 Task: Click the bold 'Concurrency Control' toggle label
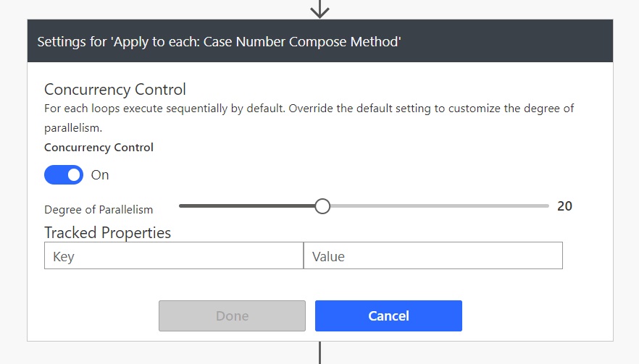(x=99, y=148)
